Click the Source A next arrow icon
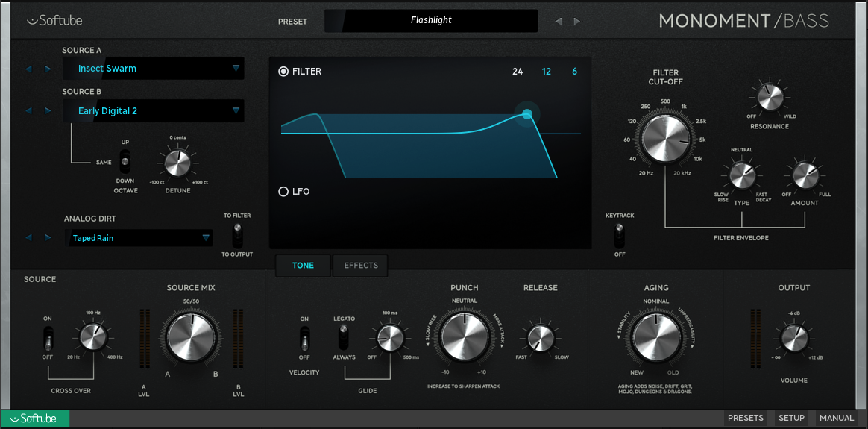Screen dimensions: 868x429 (x=48, y=69)
